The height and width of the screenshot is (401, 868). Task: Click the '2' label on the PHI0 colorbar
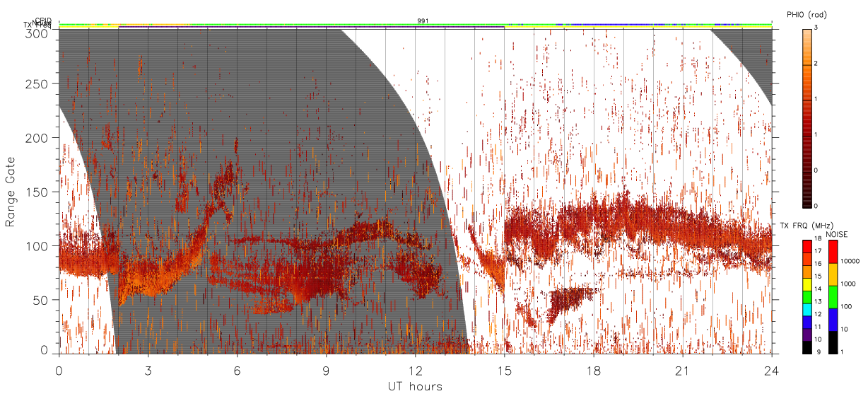pyautogui.click(x=815, y=64)
